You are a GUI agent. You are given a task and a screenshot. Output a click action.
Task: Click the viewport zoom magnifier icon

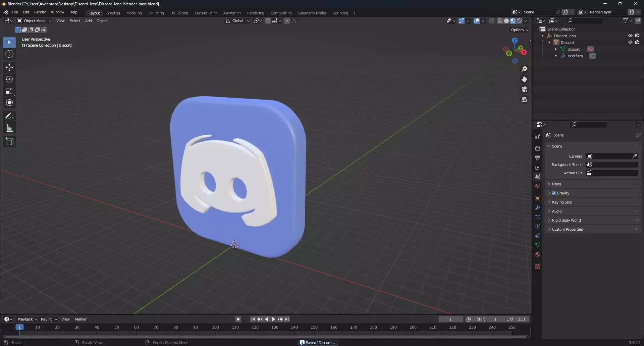point(524,69)
